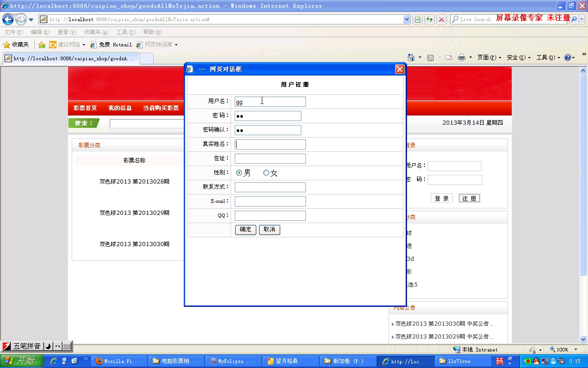Click 确定 button in registration dialog
Screen dimensions: 588x368
point(245,230)
